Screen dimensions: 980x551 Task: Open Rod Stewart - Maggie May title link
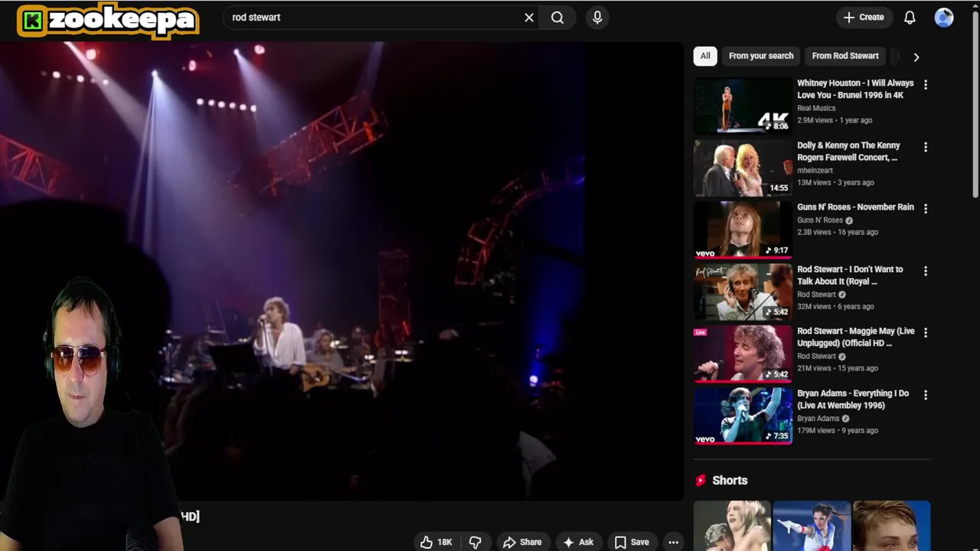point(855,337)
